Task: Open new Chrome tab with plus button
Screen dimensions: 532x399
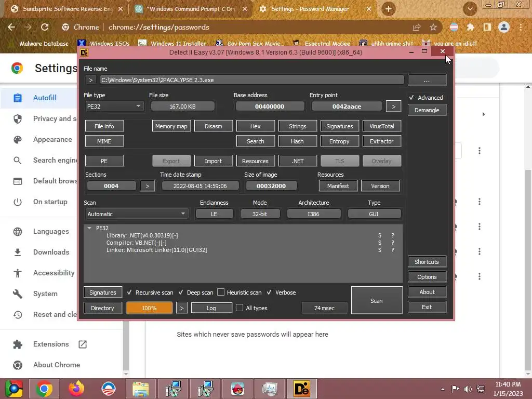Action: click(389, 9)
